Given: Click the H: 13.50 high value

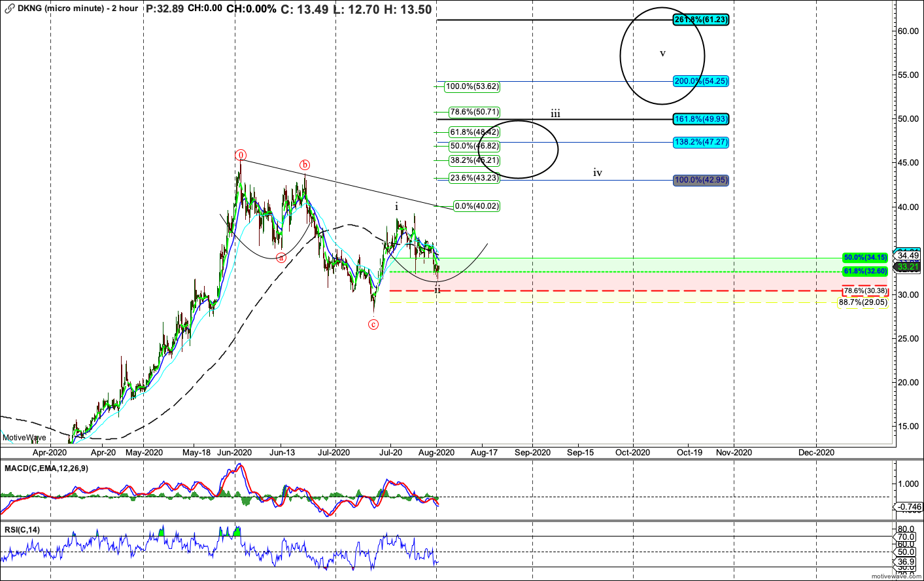Looking at the screenshot, I should pos(409,9).
